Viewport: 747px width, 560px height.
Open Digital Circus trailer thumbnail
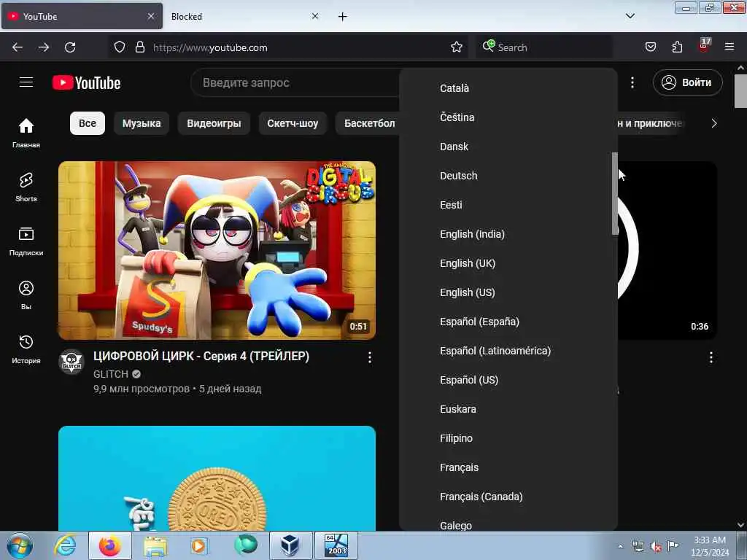point(217,251)
